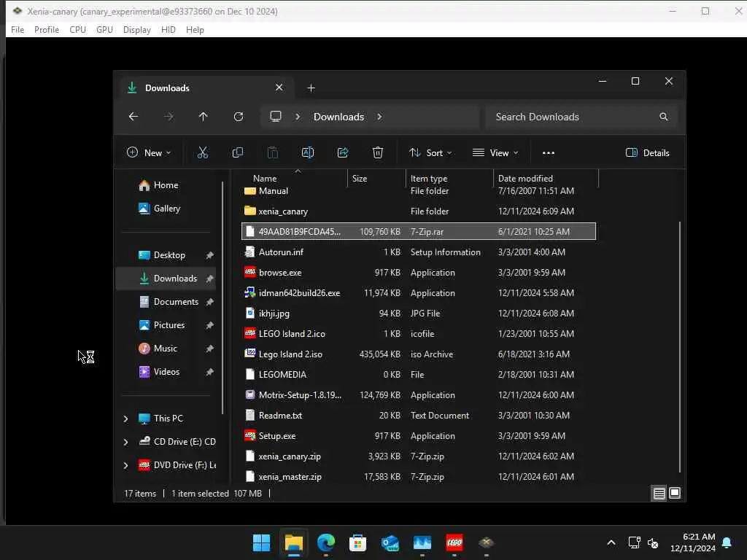Click the Search Downloads field
Viewport: 747px width, 560px height.
[581, 117]
